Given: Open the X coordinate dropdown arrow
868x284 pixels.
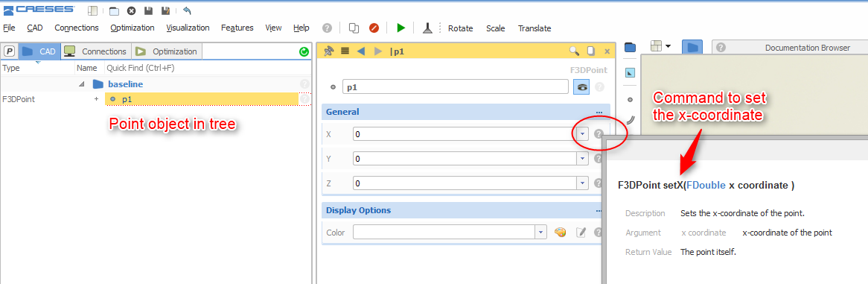Looking at the screenshot, I should (582, 133).
